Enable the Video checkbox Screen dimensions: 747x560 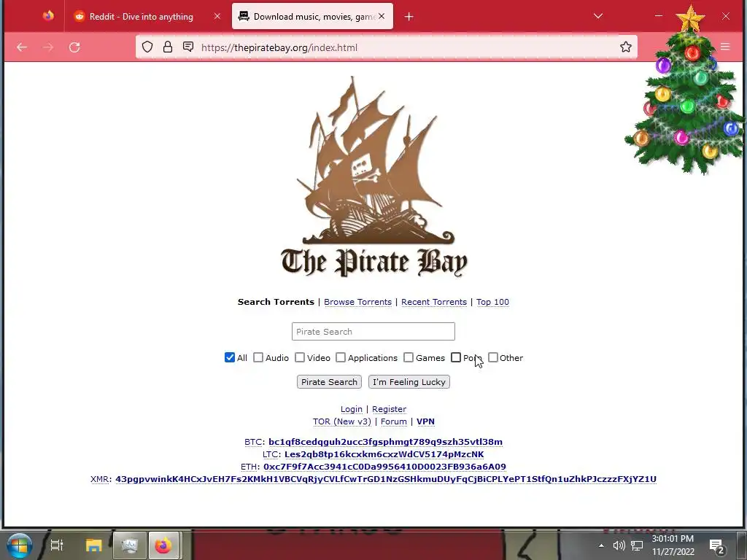pos(300,357)
